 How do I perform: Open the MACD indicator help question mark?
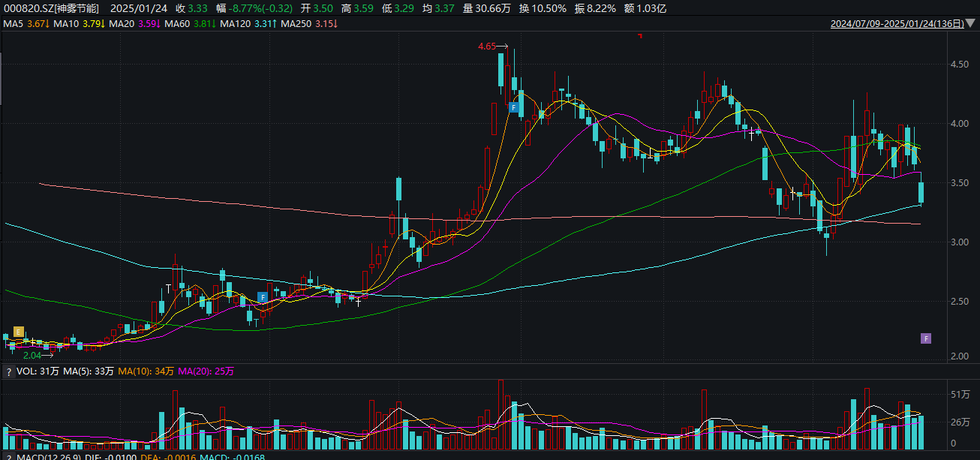[x=8, y=456]
